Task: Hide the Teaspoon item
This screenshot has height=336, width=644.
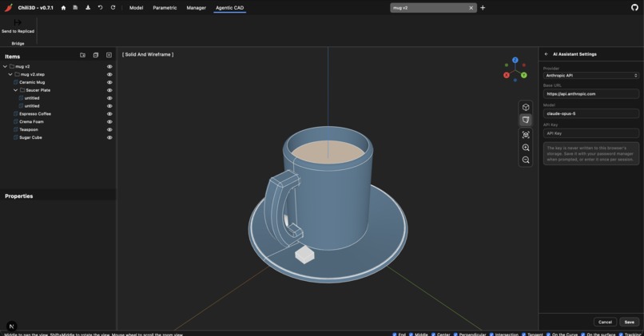Action: pyautogui.click(x=109, y=129)
